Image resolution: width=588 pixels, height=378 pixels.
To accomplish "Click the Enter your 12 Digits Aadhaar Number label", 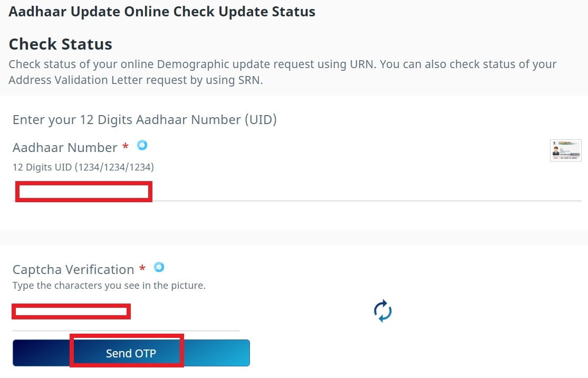I will pos(144,119).
